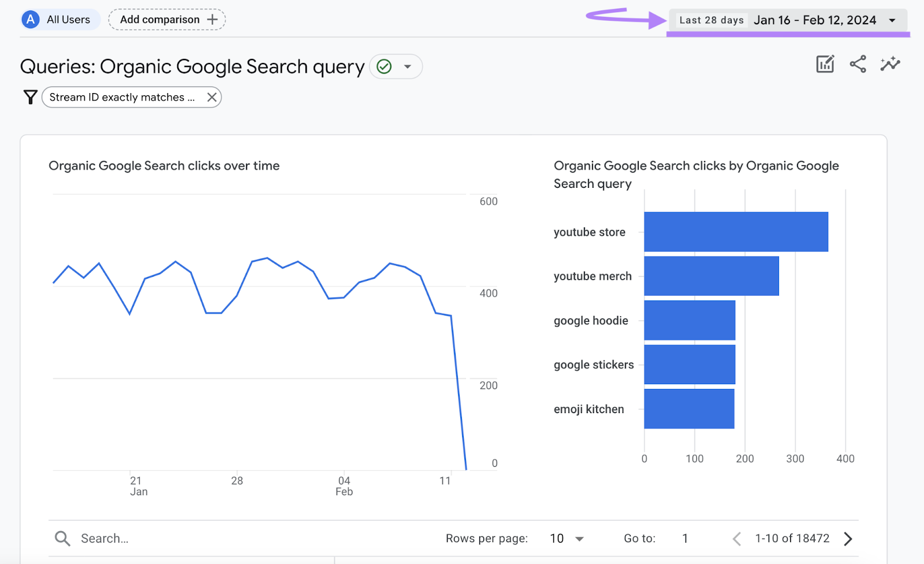Check the green data quality badge

[383, 66]
